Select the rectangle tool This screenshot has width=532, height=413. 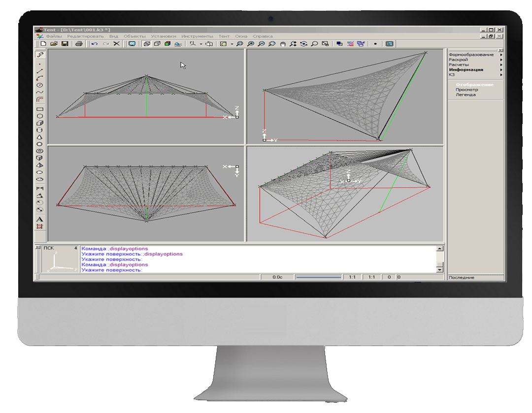40,109
